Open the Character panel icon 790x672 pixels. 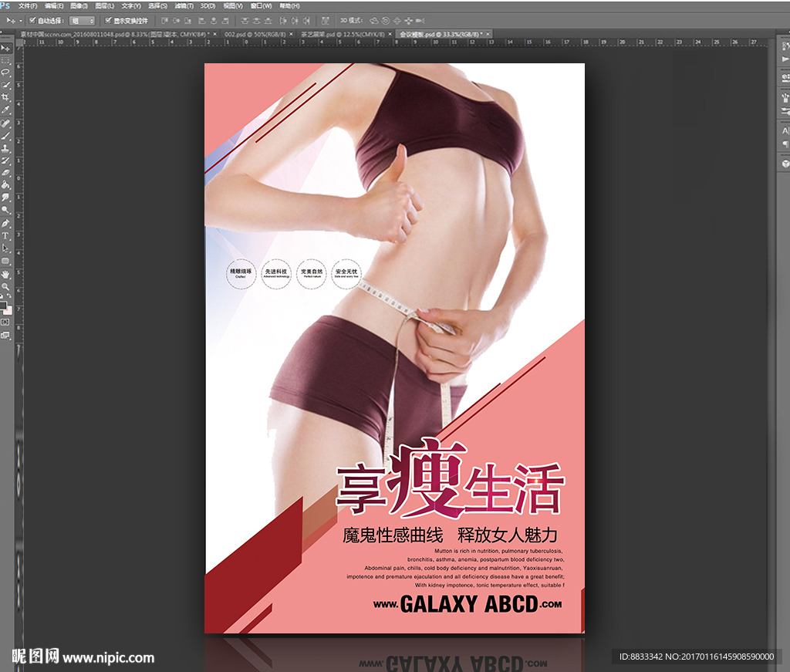click(x=785, y=131)
